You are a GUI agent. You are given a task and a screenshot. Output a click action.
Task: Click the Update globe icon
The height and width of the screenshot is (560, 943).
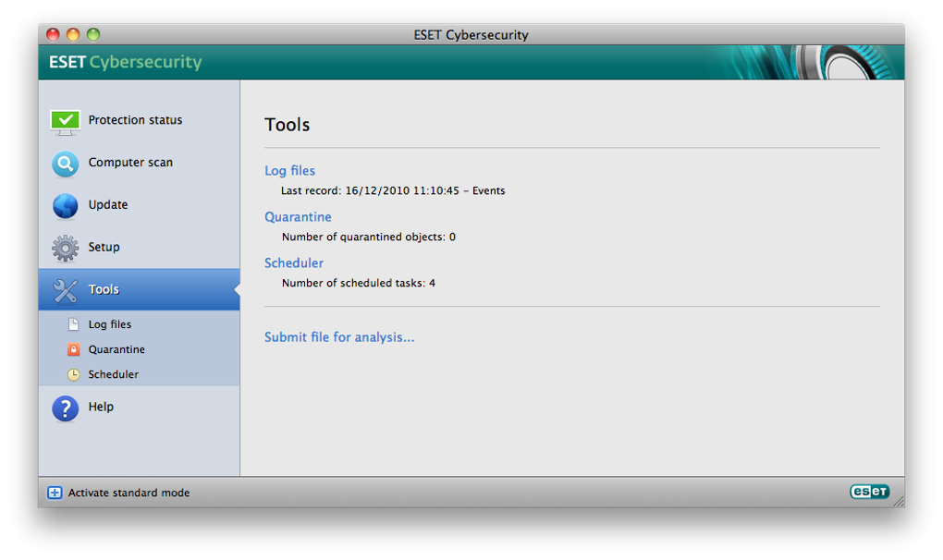(65, 206)
